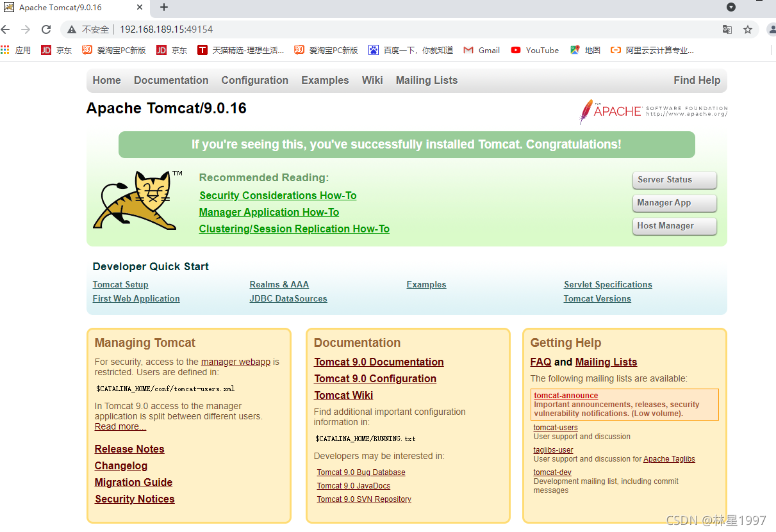
Task: Open Tomcat Versions link
Action: tap(597, 298)
